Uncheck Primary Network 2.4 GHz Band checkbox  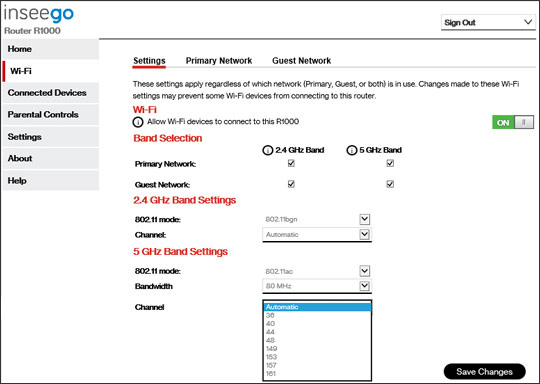291,163
